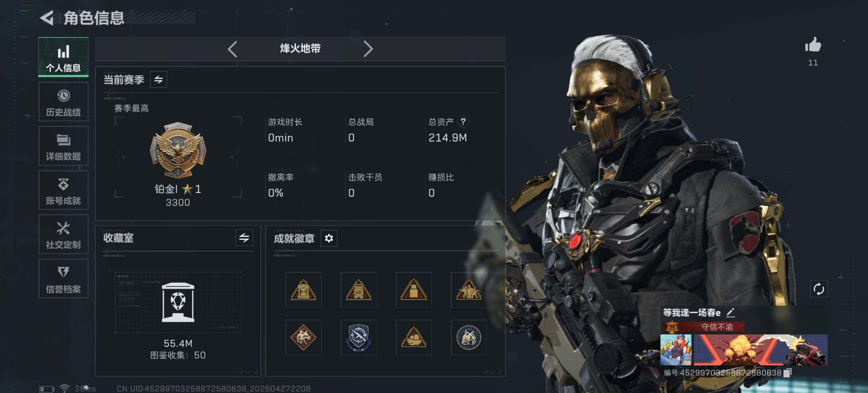868x393 pixels.
Task: Open the 信誉档案 section
Action: [x=63, y=279]
